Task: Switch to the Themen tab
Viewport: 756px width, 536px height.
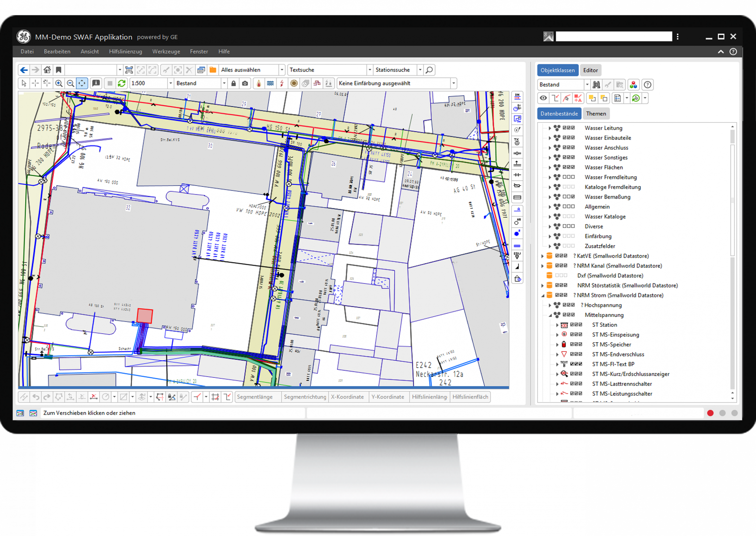Action: (596, 113)
